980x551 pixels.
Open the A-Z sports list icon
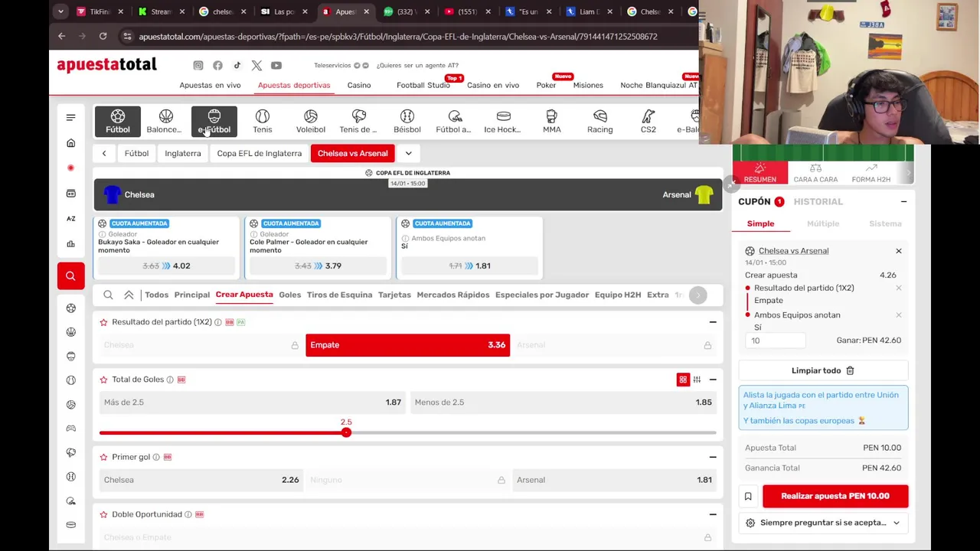70,219
